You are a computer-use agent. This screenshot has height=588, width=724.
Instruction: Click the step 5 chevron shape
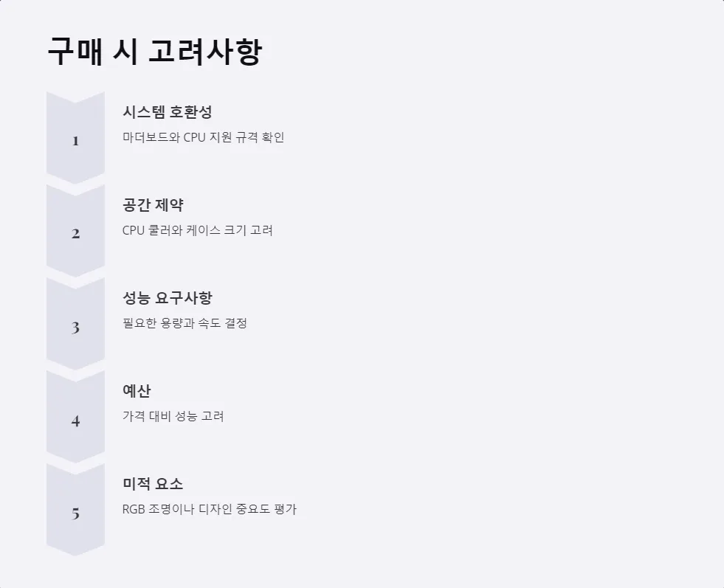75,510
